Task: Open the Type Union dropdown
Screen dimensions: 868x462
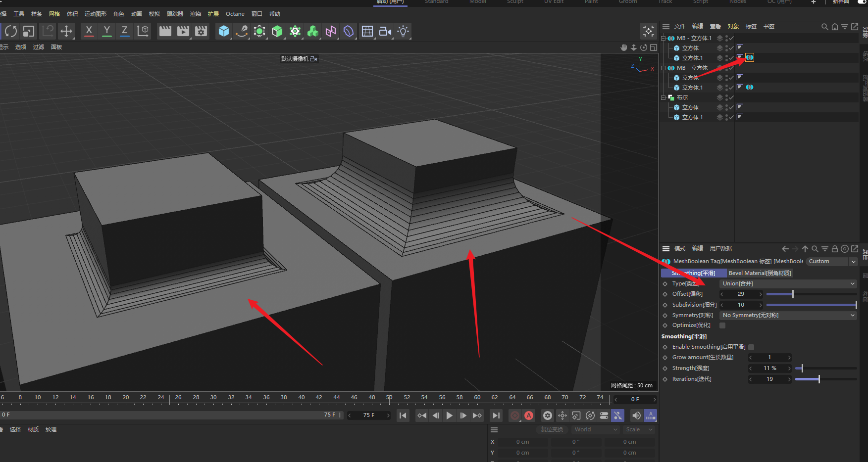Action: tap(788, 283)
